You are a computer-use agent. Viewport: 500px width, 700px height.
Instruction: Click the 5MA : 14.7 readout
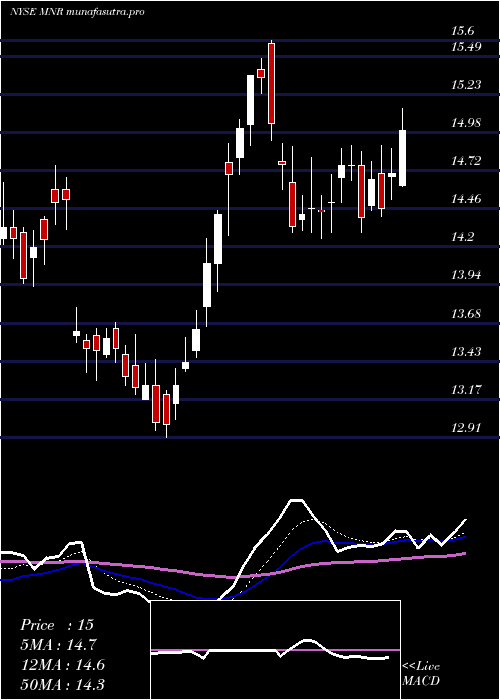click(x=58, y=645)
